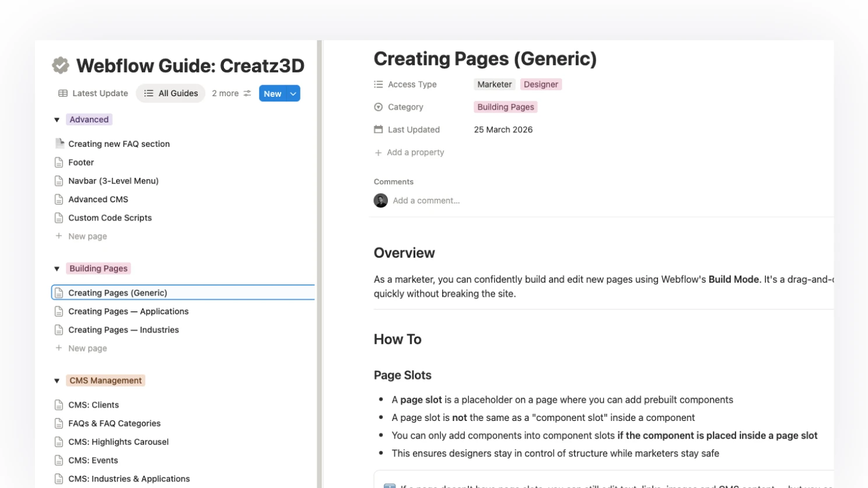Click page icon next to CMS: Highlights Carousel

click(x=59, y=442)
